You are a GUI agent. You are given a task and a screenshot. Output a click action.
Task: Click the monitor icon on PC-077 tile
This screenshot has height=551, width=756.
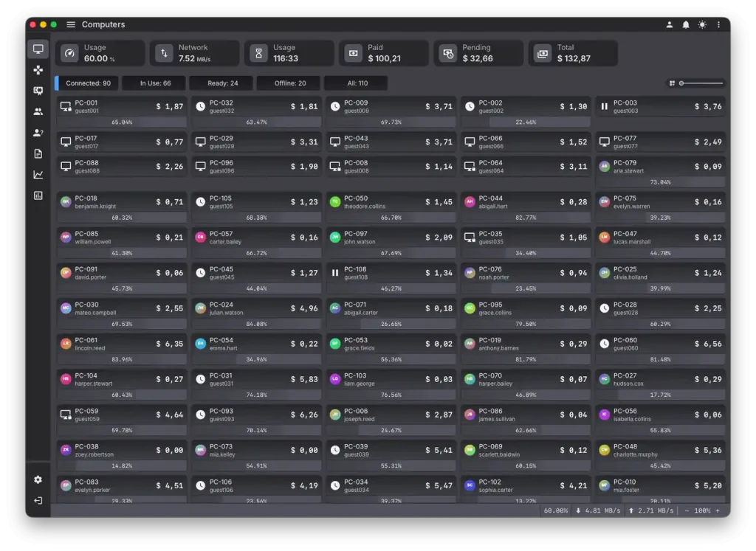click(604, 142)
